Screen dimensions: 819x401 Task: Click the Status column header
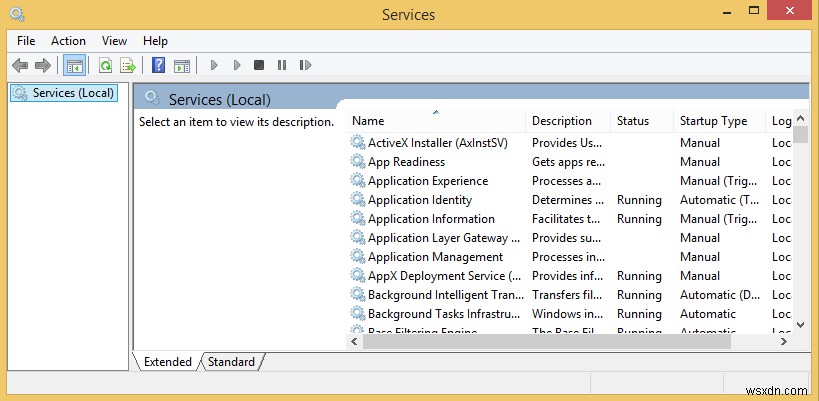(633, 121)
